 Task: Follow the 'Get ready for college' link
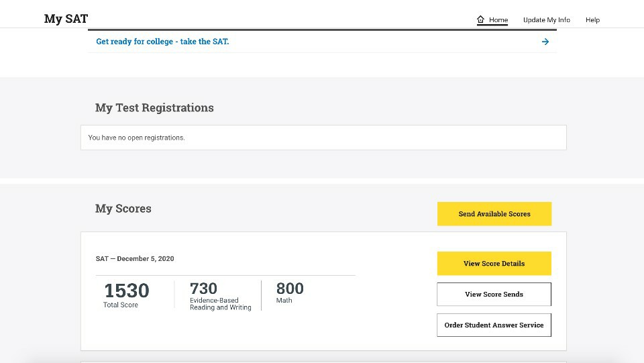162,42
